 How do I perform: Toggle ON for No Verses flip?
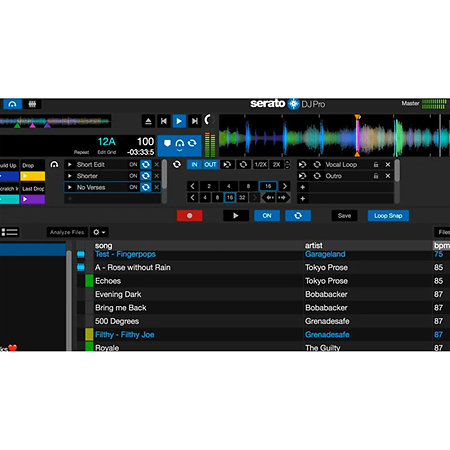(x=133, y=187)
